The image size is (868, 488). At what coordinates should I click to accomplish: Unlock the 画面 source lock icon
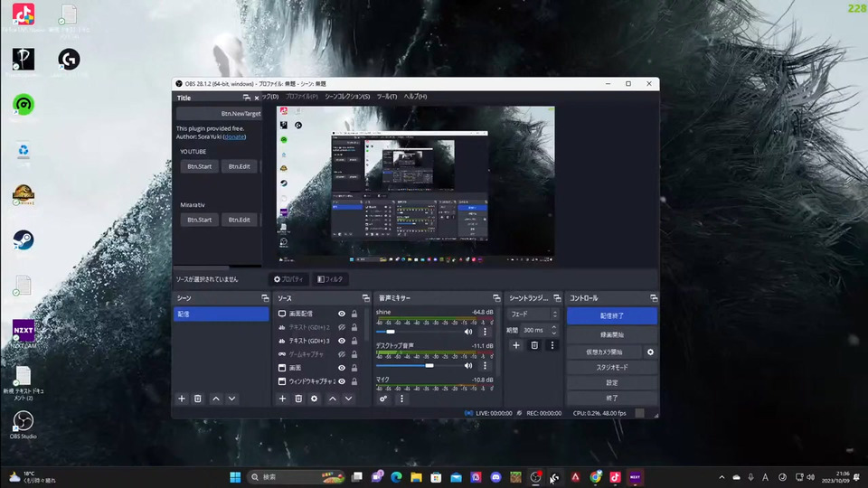pyautogui.click(x=354, y=368)
